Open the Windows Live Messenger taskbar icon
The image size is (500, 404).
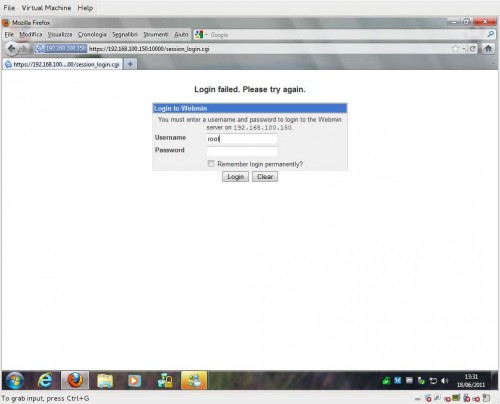(194, 380)
